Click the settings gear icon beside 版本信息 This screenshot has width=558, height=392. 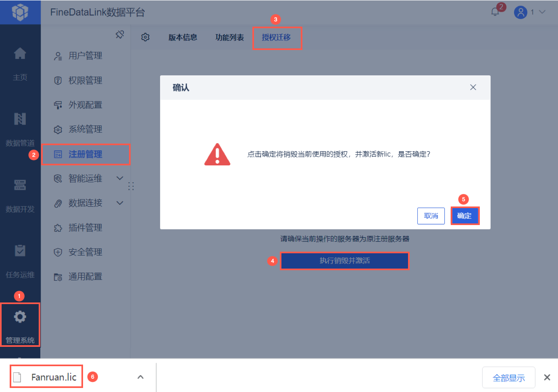point(146,37)
